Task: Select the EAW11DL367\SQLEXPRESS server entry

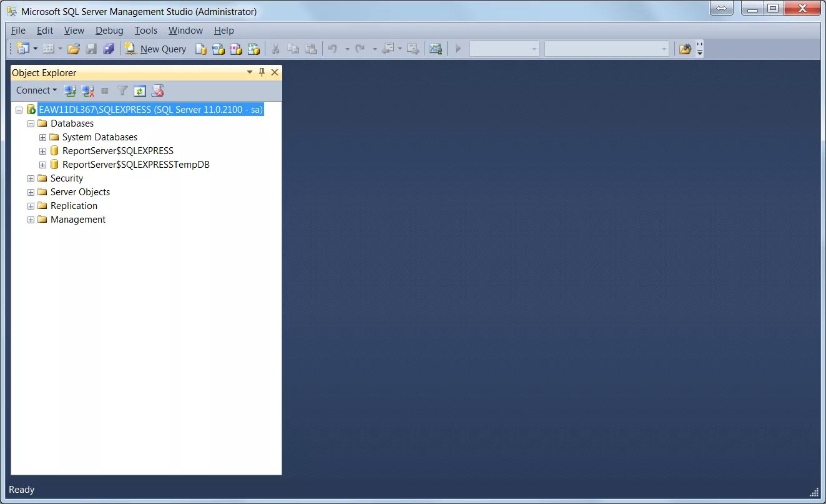Action: tap(150, 110)
